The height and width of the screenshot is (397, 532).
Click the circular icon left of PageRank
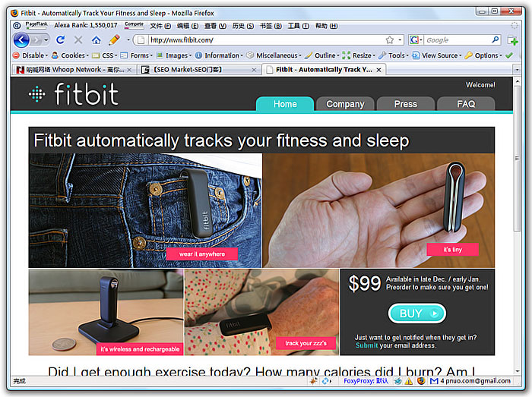17,25
